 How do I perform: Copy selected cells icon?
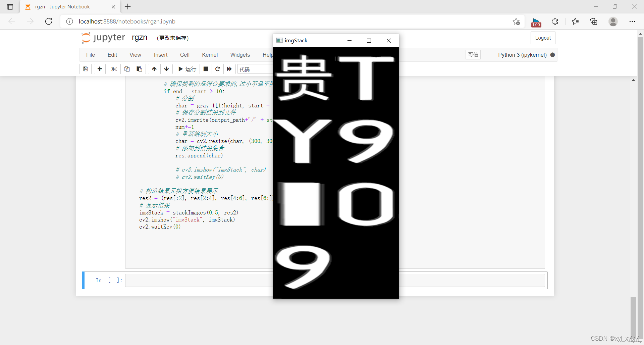(x=127, y=69)
